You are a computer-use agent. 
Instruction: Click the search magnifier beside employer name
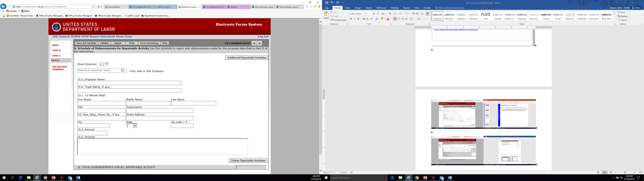[x=123, y=71]
